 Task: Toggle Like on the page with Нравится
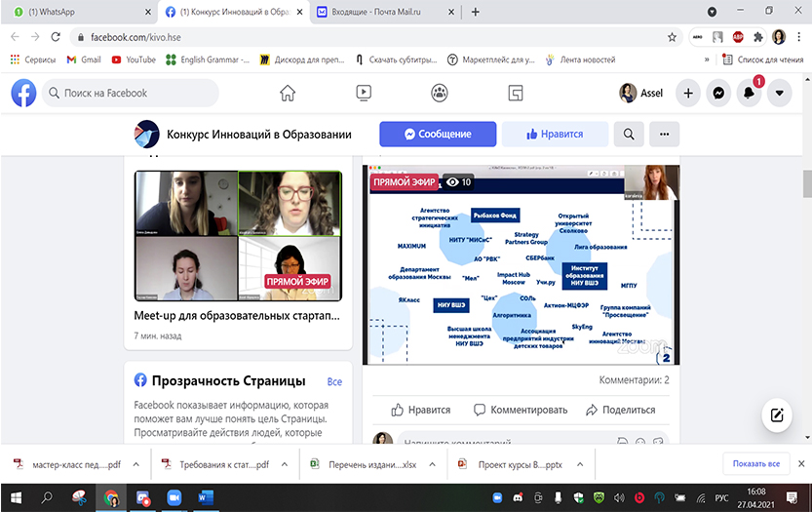click(555, 134)
